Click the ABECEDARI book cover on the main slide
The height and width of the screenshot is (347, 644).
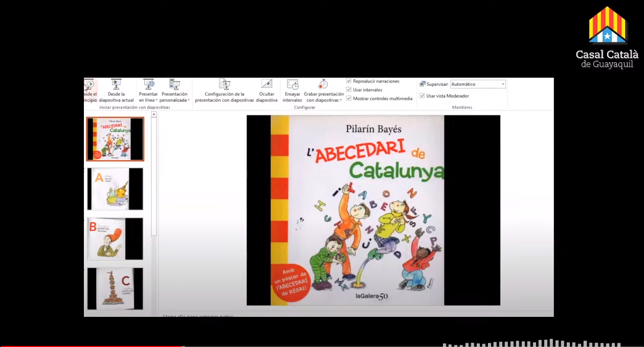click(358, 210)
